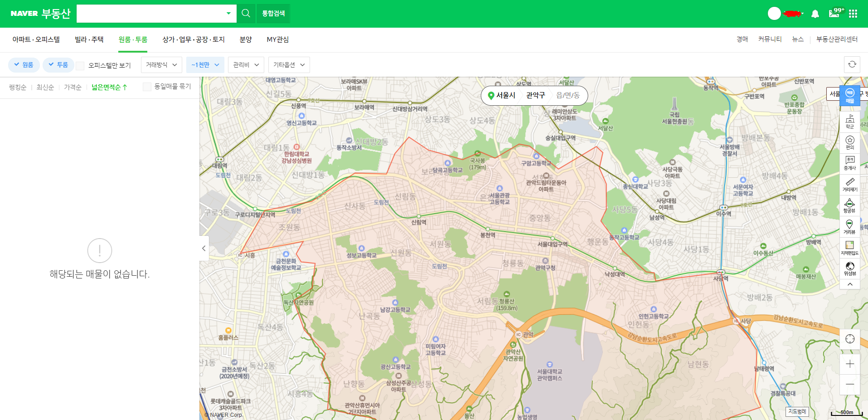The image size is (868, 420).
Task: Collapse the map tools panel chevron
Action: 850,284
